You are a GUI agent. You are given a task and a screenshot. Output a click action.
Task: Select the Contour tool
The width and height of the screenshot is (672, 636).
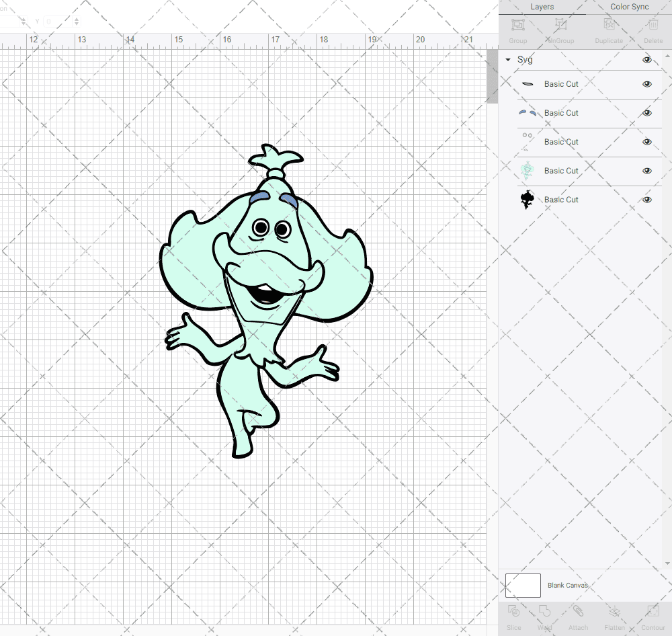click(653, 613)
